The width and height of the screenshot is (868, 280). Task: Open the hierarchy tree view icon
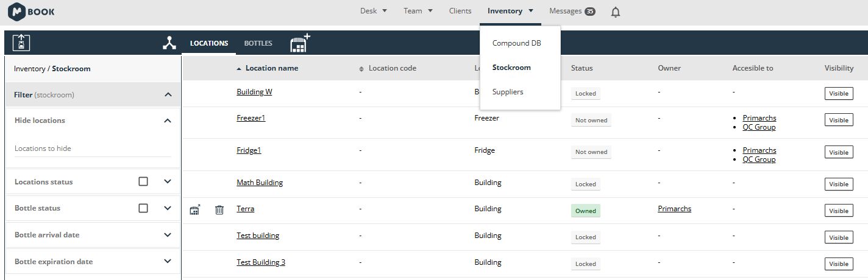coord(169,43)
